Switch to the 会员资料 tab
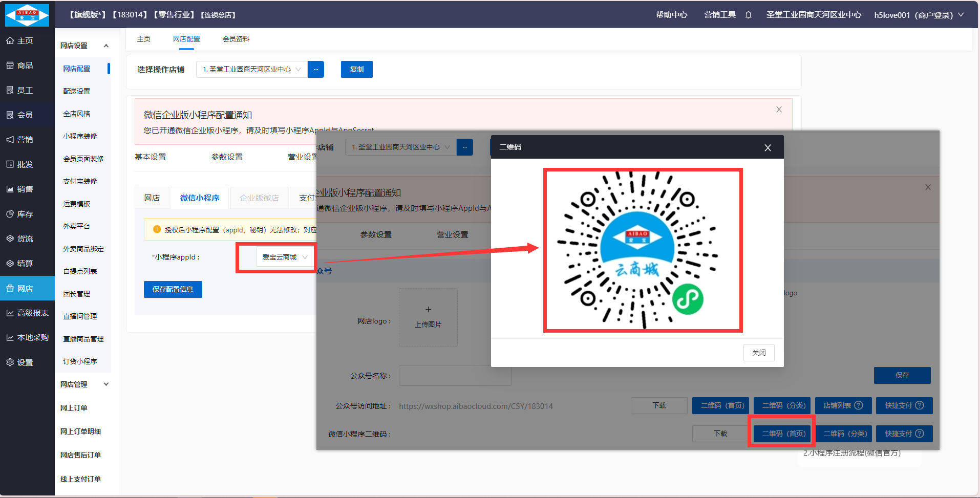This screenshot has height=498, width=980. coord(236,39)
